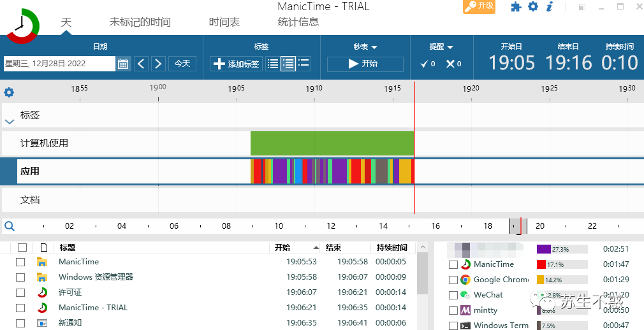Viewport: 644px width, 330px height.
Task: Select the 文档 timeline row label
Action: click(30, 200)
